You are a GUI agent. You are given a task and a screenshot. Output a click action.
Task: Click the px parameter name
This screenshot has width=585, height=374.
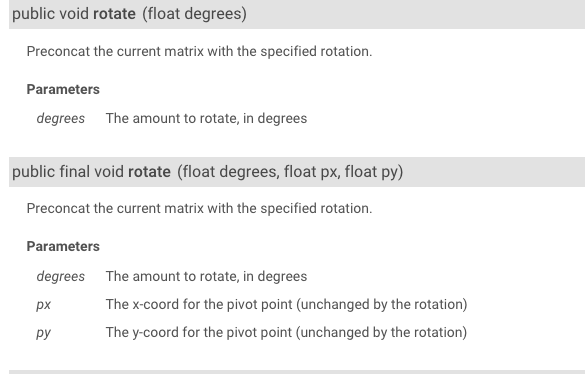[x=44, y=305]
